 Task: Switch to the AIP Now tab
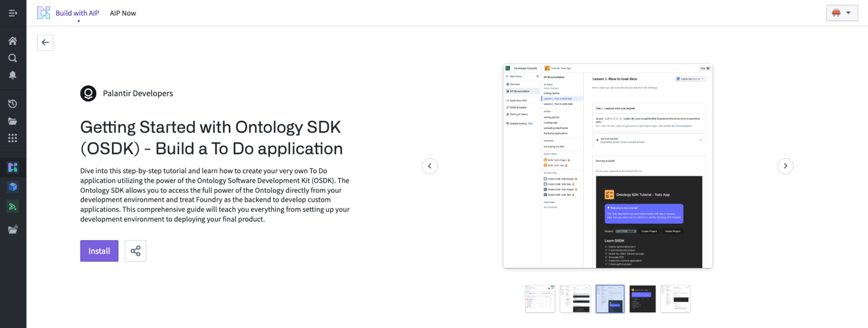pos(123,13)
